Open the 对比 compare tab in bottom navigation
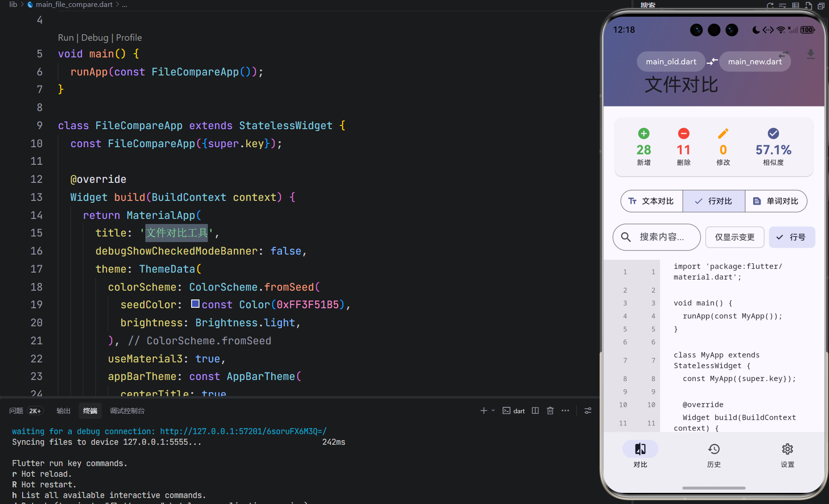829x504 pixels. (x=640, y=454)
